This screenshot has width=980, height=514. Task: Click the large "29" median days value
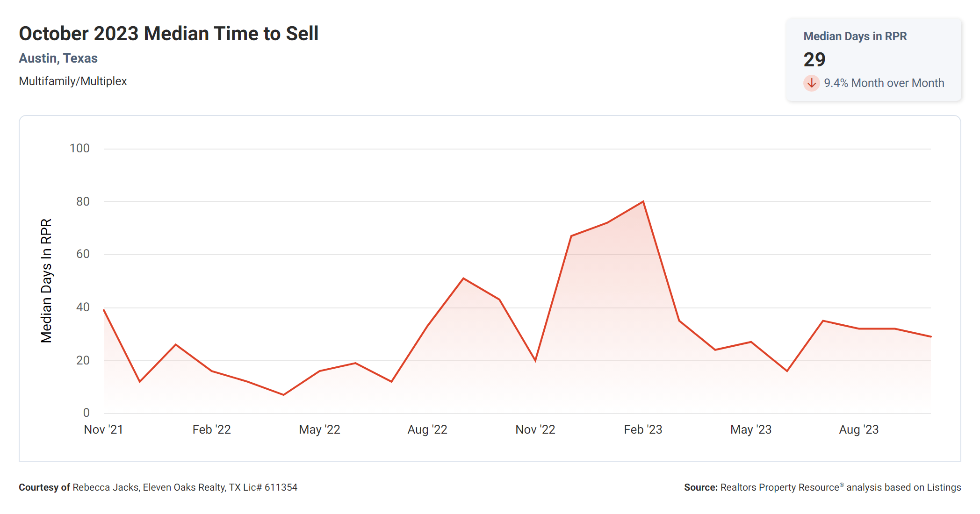(x=814, y=60)
